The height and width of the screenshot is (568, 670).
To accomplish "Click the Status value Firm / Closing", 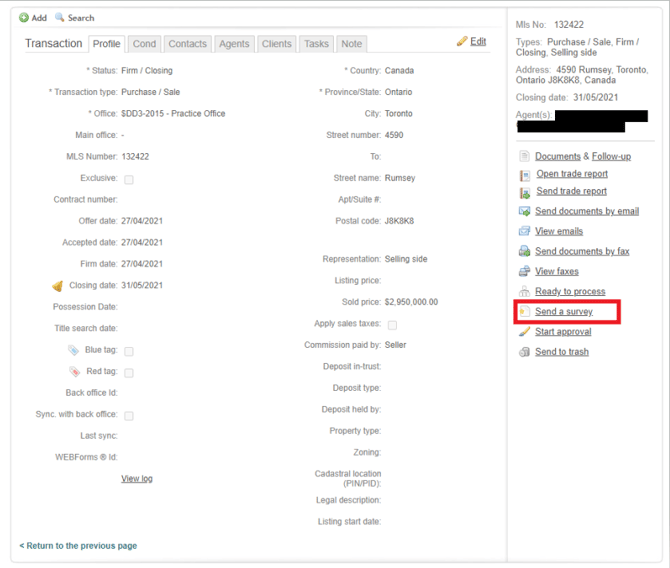I will pyautogui.click(x=147, y=71).
